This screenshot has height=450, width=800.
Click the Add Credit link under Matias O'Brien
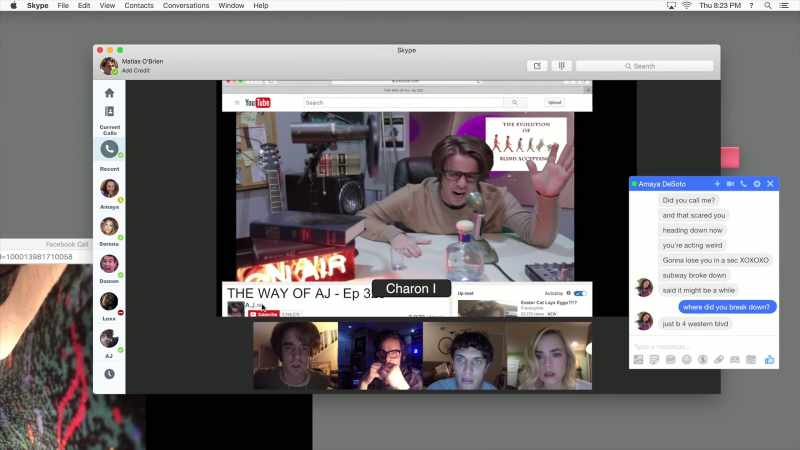tap(136, 70)
